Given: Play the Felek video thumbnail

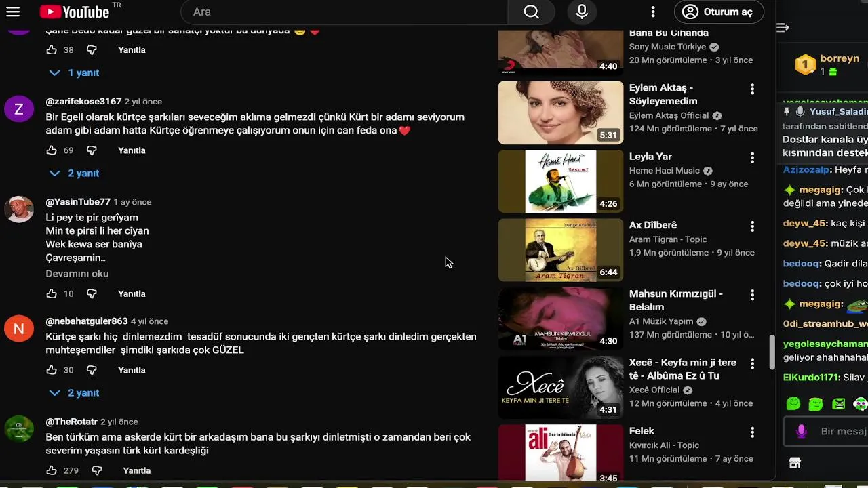Looking at the screenshot, I should (561, 453).
